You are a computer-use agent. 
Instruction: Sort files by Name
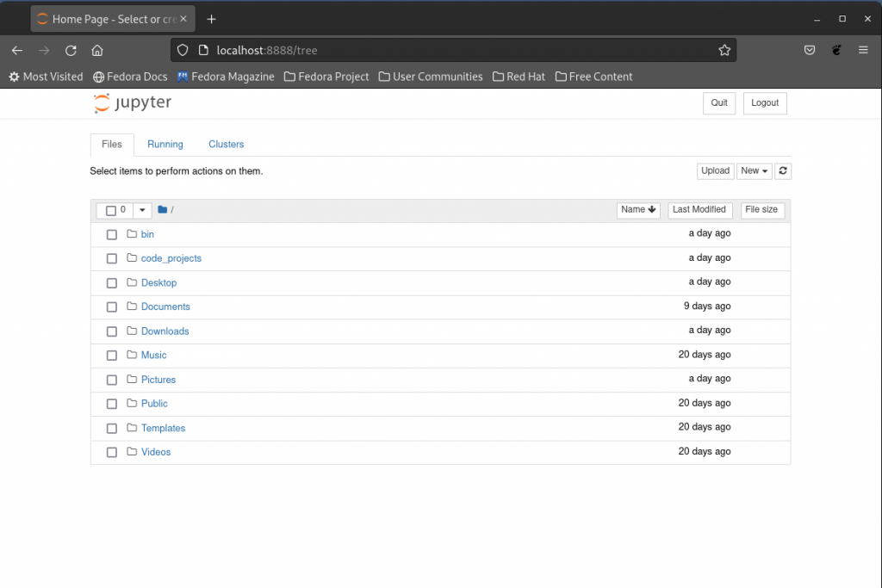tap(638, 210)
